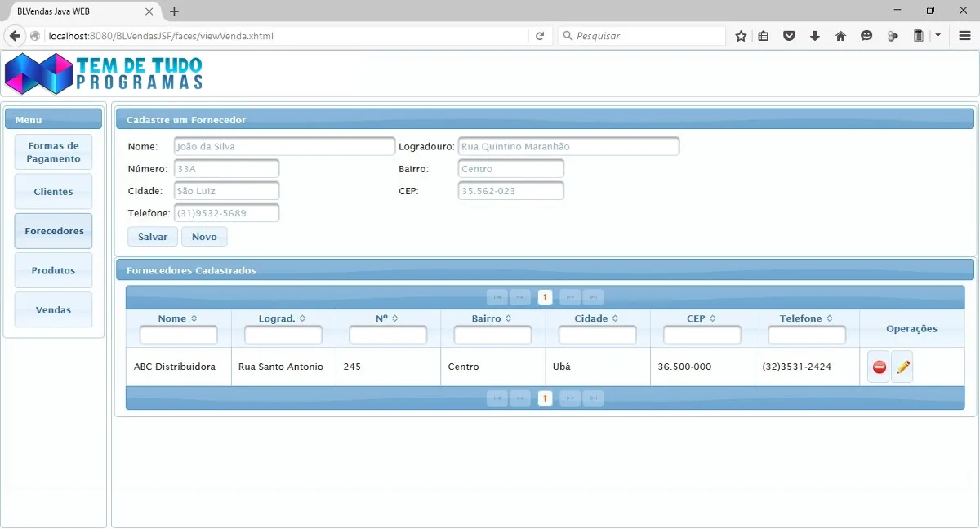Image resolution: width=980 pixels, height=529 pixels.
Task: Close the BLVendas Java WEB tab
Action: click(x=149, y=11)
